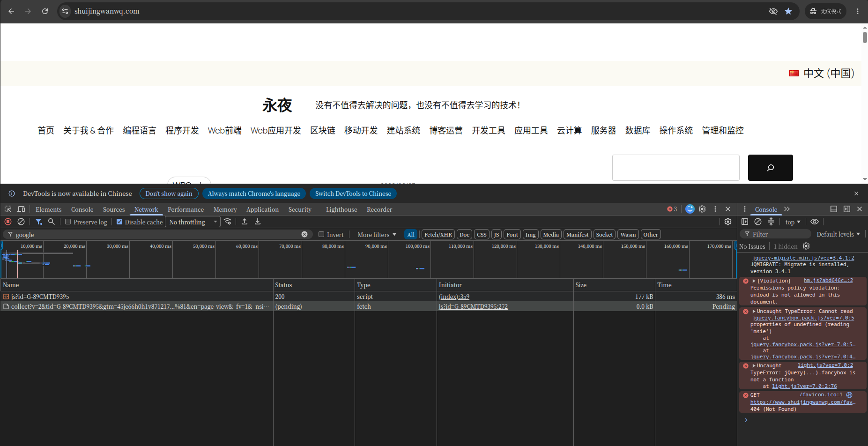The height and width of the screenshot is (446, 868).
Task: Open the Performance tab
Action: [x=185, y=209]
